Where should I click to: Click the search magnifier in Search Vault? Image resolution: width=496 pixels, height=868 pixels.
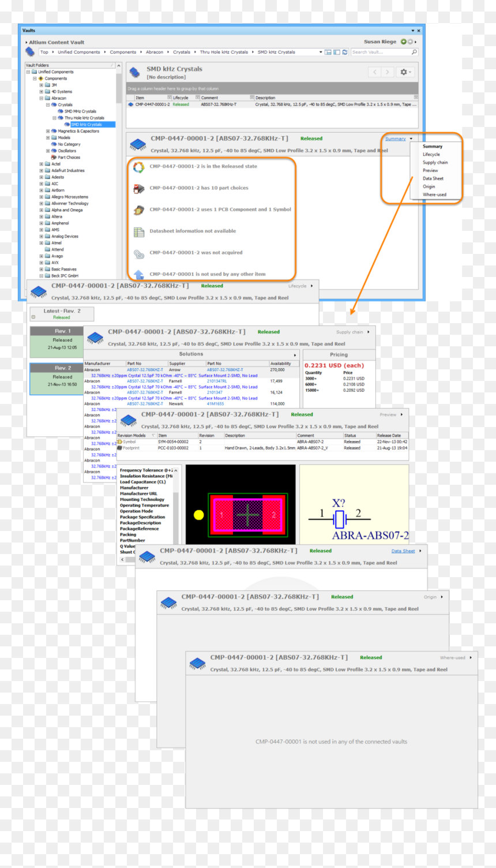coord(414,52)
